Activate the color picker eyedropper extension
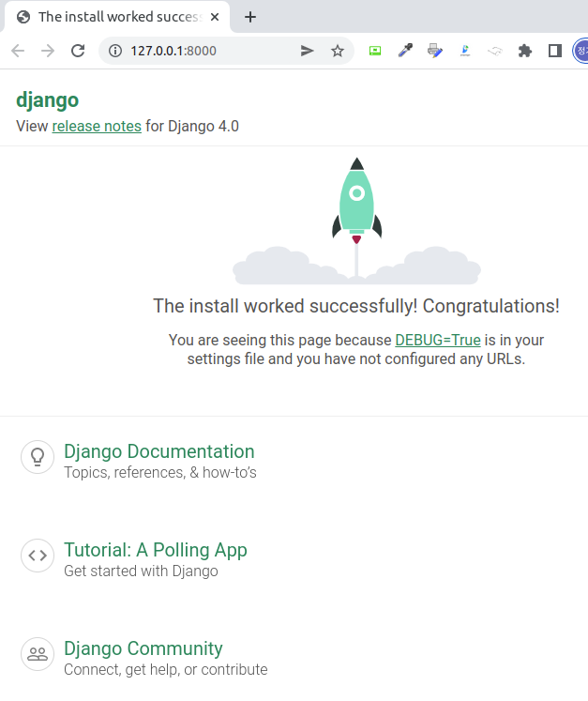This screenshot has height=701, width=588. pos(405,51)
